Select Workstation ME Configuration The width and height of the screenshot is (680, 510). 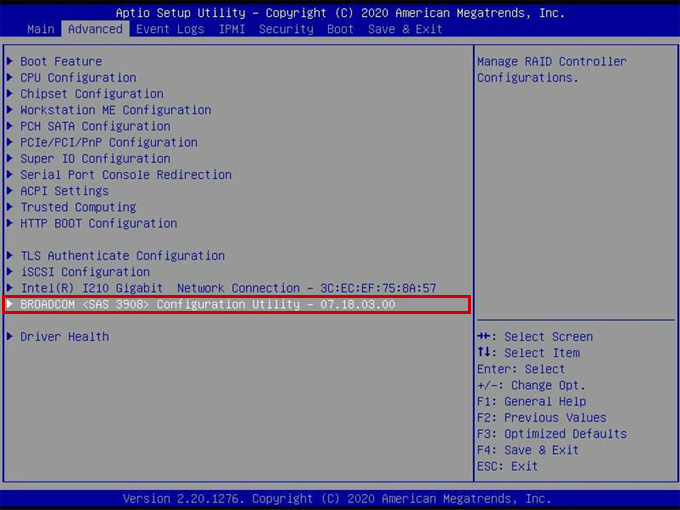pos(115,110)
